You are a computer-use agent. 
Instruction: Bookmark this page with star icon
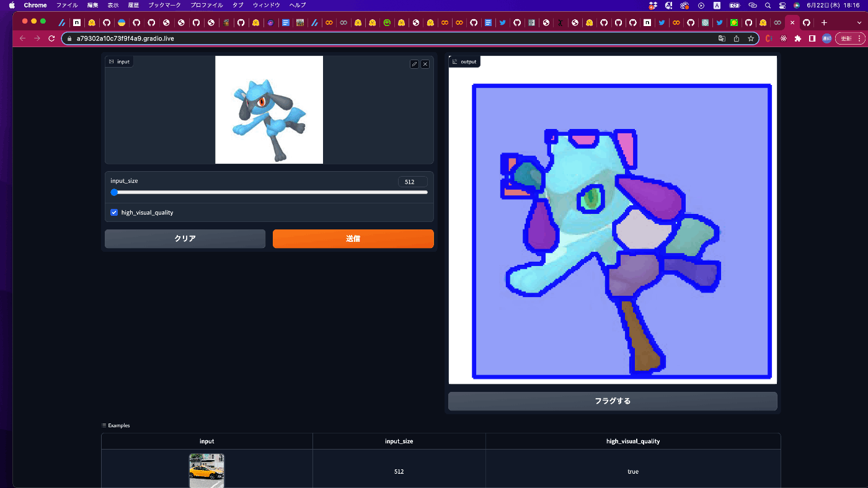click(x=751, y=38)
